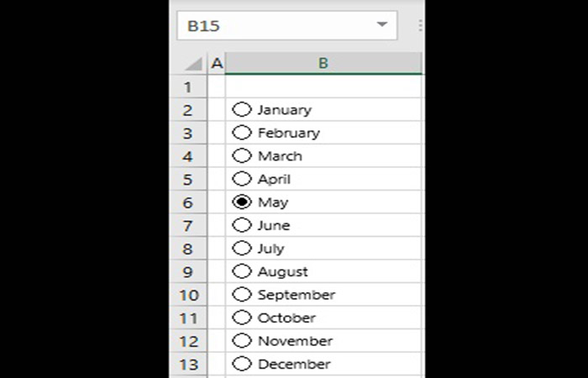Select the August radio button

(242, 271)
